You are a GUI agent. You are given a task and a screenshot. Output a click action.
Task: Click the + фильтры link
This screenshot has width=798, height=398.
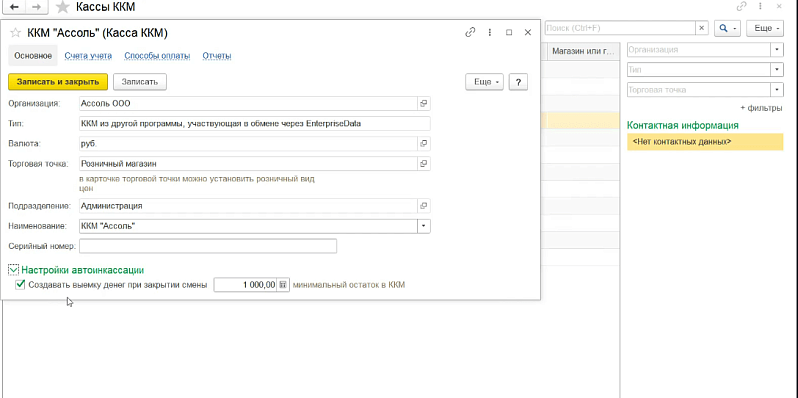(x=761, y=108)
